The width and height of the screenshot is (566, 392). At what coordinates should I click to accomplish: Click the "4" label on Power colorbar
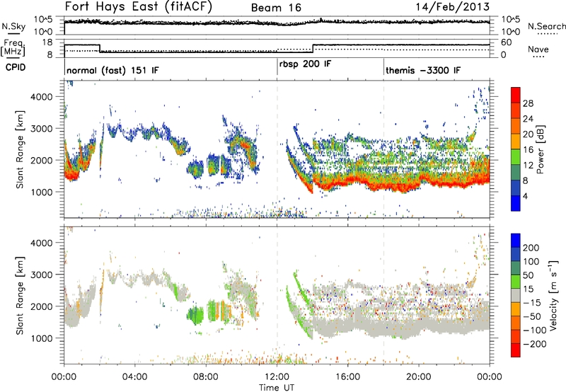pyautogui.click(x=526, y=196)
